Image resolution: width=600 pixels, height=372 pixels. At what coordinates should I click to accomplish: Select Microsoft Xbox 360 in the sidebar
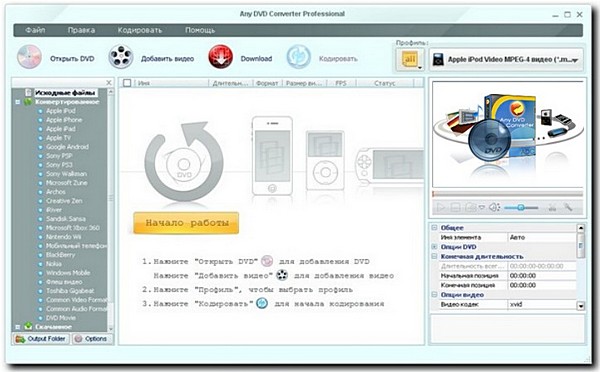click(73, 228)
